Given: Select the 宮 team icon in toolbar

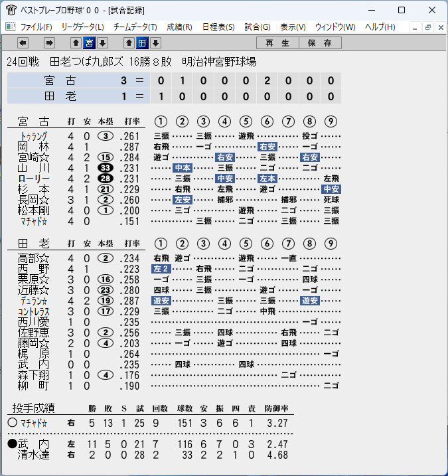Looking at the screenshot, I should (89, 42).
